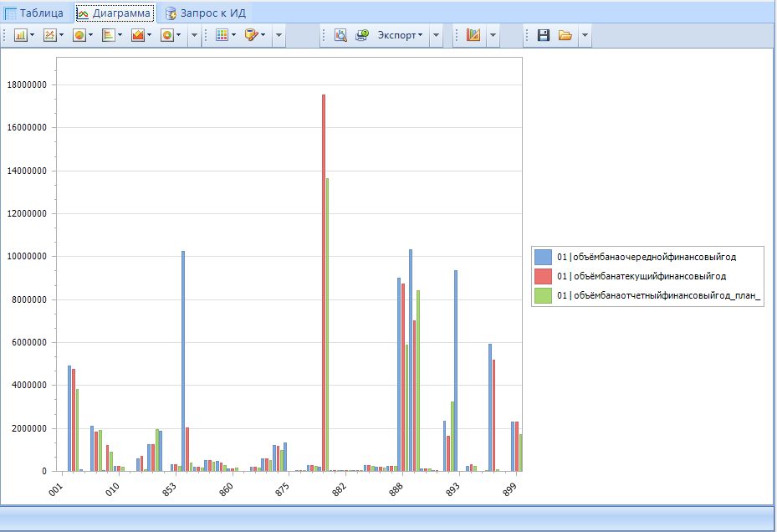Select the line chart type icon
777x532 pixels.
coord(49,35)
